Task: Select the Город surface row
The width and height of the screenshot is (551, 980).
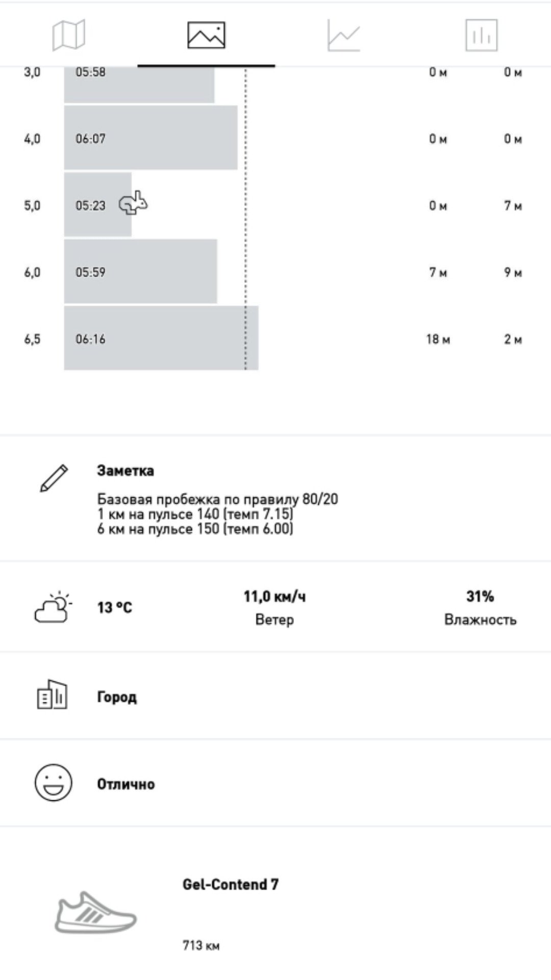Action: pos(275,695)
